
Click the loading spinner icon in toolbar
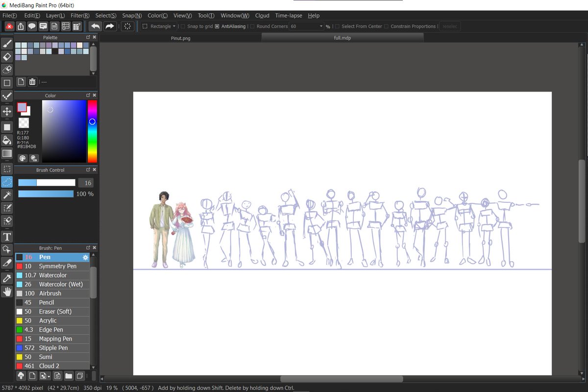click(127, 26)
